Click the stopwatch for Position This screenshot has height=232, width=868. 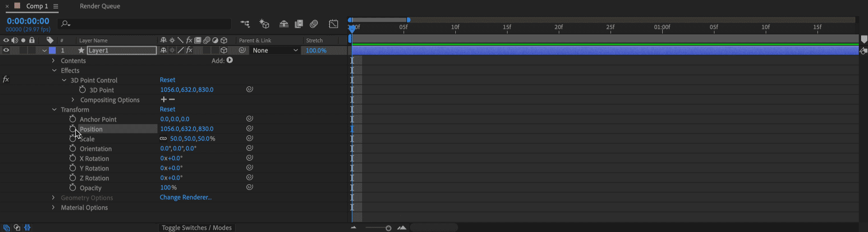pos(72,129)
